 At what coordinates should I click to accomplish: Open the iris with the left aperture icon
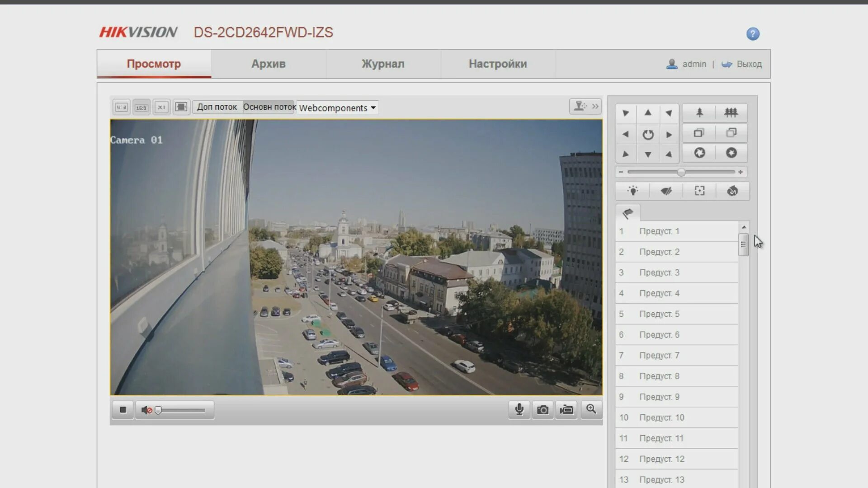pos(699,153)
